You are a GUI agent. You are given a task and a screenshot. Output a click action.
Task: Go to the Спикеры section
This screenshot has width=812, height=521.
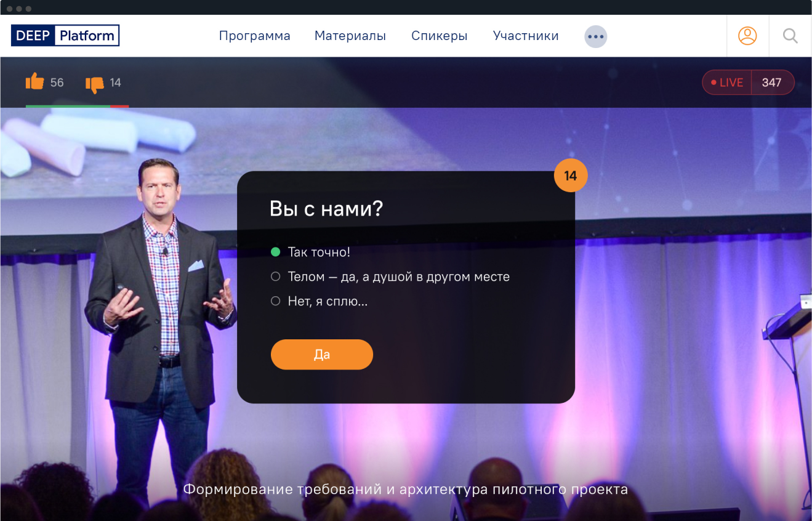coord(439,36)
